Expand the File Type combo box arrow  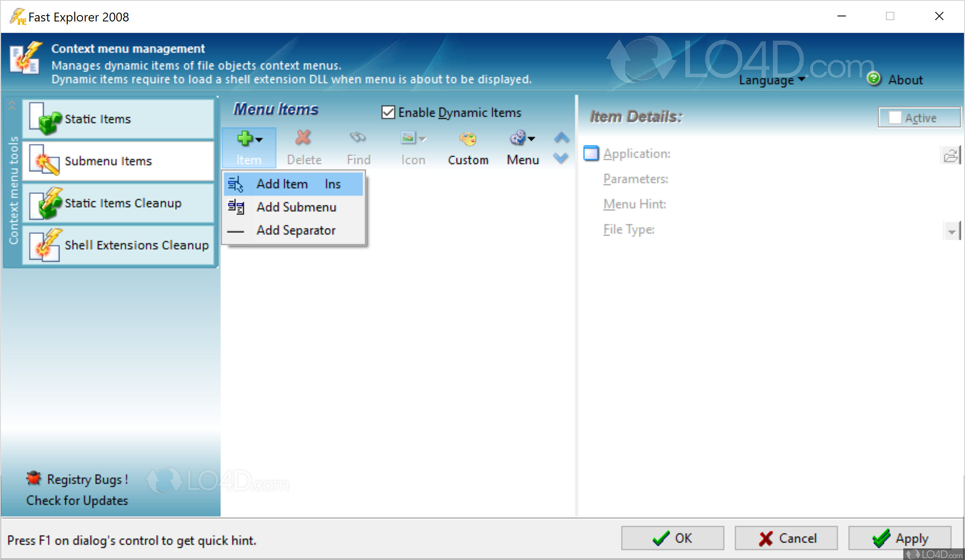tap(952, 231)
